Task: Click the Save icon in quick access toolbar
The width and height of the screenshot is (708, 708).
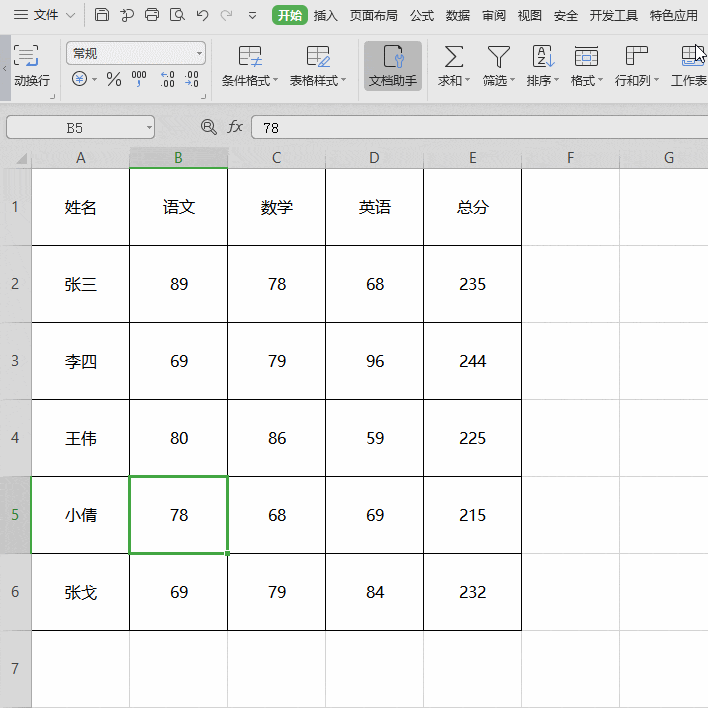Action: 102,15
